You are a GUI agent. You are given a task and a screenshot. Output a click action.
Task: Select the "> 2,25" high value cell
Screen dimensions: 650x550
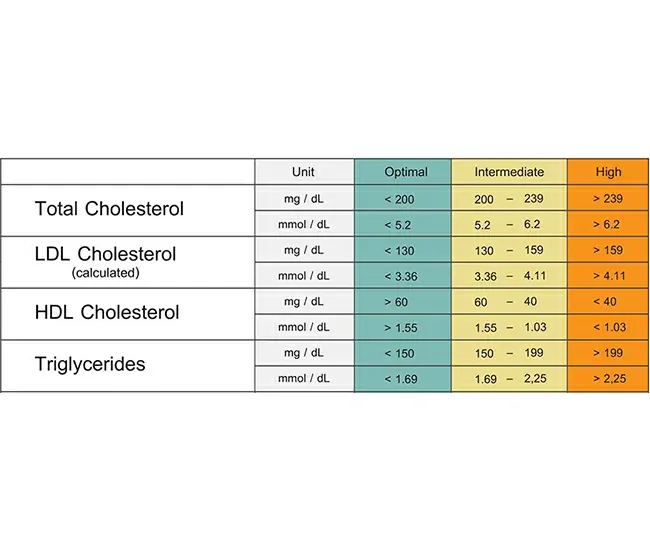(608, 378)
